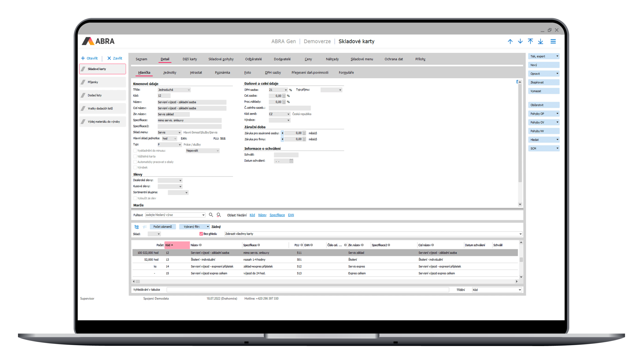
Task: Run the fulltext search with the magnifier icon
Action: (x=211, y=215)
